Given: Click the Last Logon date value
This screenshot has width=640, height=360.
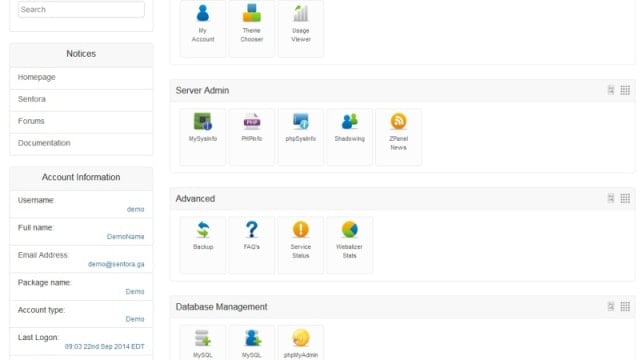Looking at the screenshot, I should [104, 347].
